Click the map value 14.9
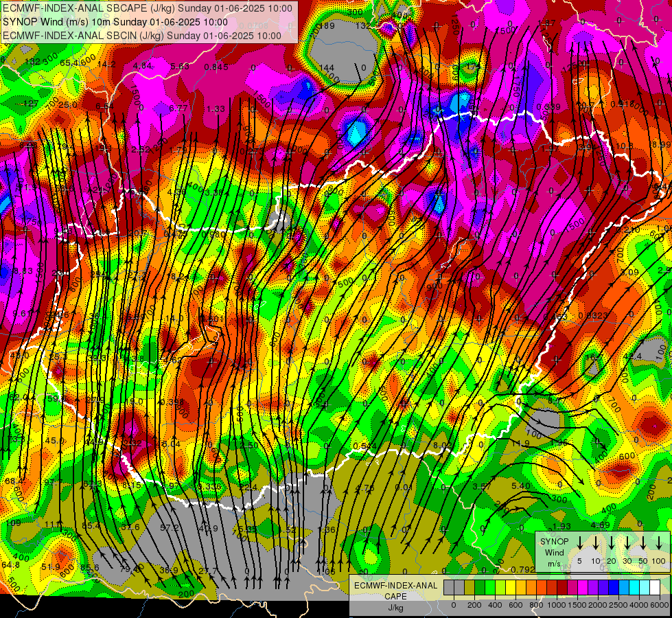Image resolution: width=672 pixels, height=618 pixels. coord(521,444)
